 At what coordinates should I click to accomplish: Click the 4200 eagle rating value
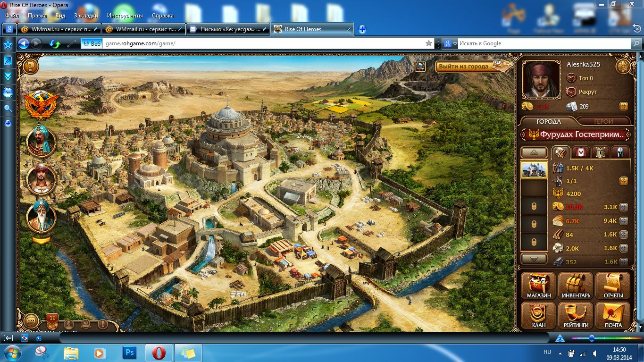(x=574, y=194)
